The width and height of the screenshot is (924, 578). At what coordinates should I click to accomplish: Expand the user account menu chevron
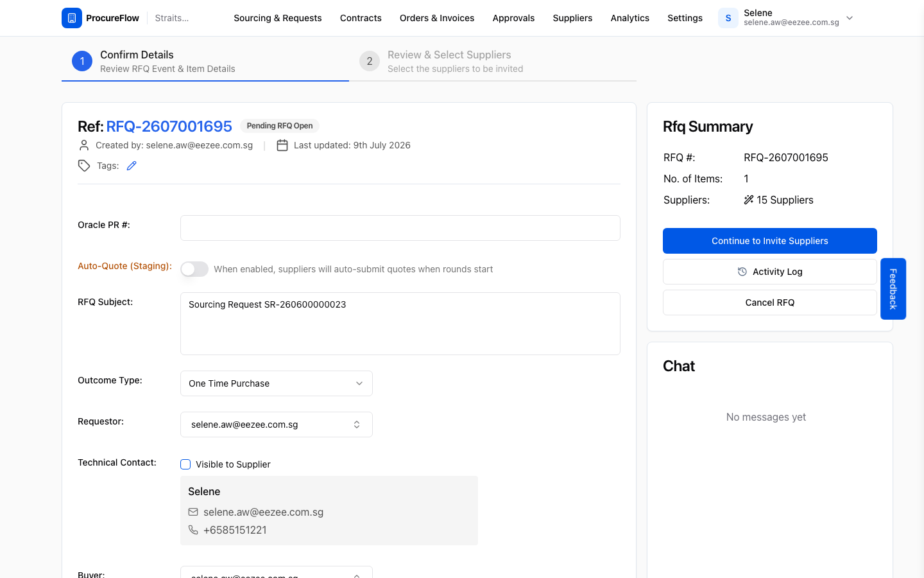850,18
